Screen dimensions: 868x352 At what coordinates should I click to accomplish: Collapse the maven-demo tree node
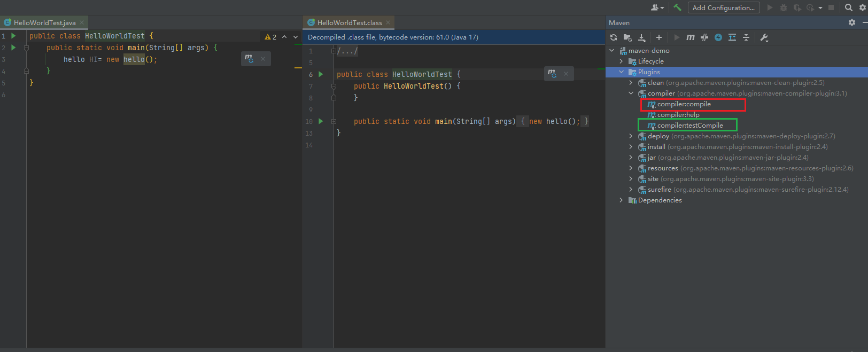(612, 51)
